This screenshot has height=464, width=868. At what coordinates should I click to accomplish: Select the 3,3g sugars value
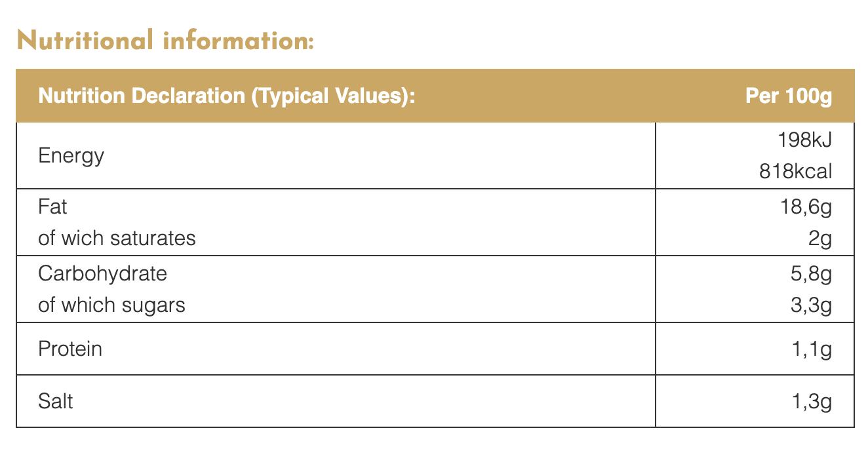(x=811, y=305)
